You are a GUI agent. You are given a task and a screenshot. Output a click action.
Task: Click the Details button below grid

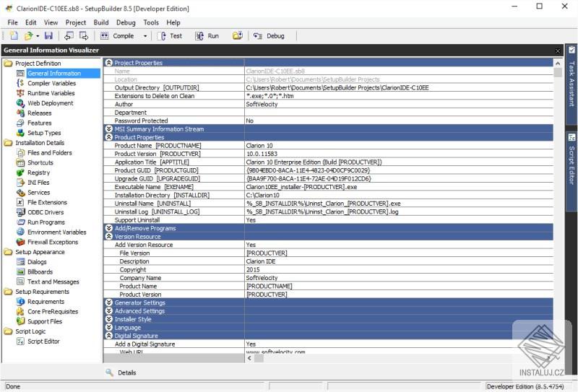[x=121, y=373]
